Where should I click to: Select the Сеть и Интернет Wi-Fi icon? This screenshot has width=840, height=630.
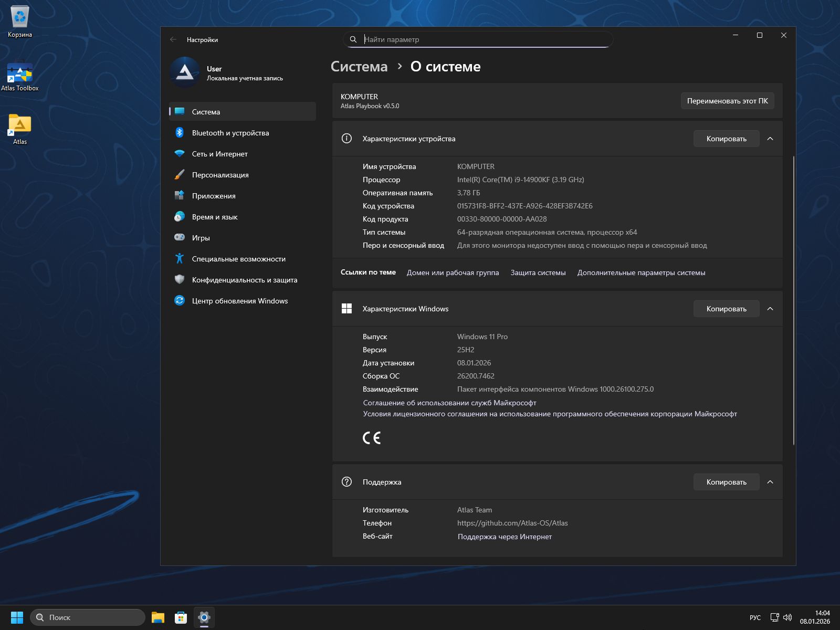point(180,154)
